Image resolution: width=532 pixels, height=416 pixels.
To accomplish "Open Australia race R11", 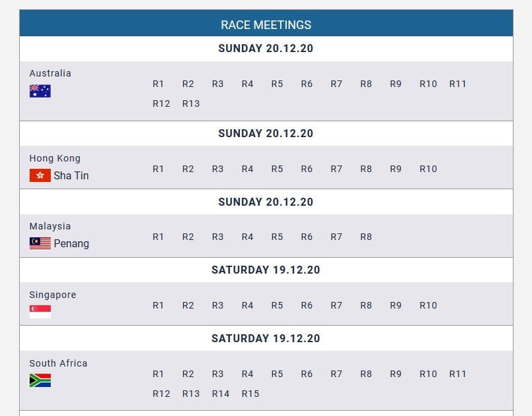I will tap(458, 84).
